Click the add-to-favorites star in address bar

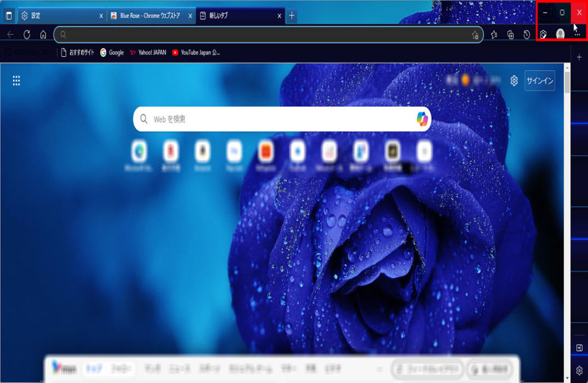[475, 35]
